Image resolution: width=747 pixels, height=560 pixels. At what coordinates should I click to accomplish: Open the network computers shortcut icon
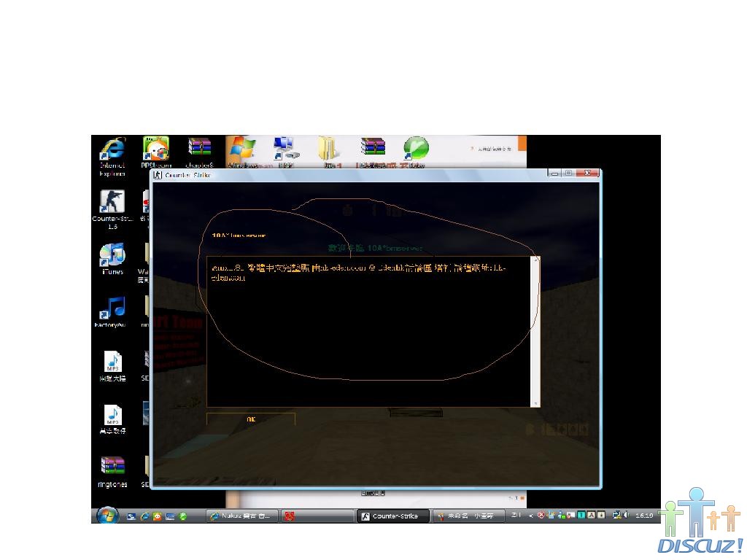(x=285, y=149)
